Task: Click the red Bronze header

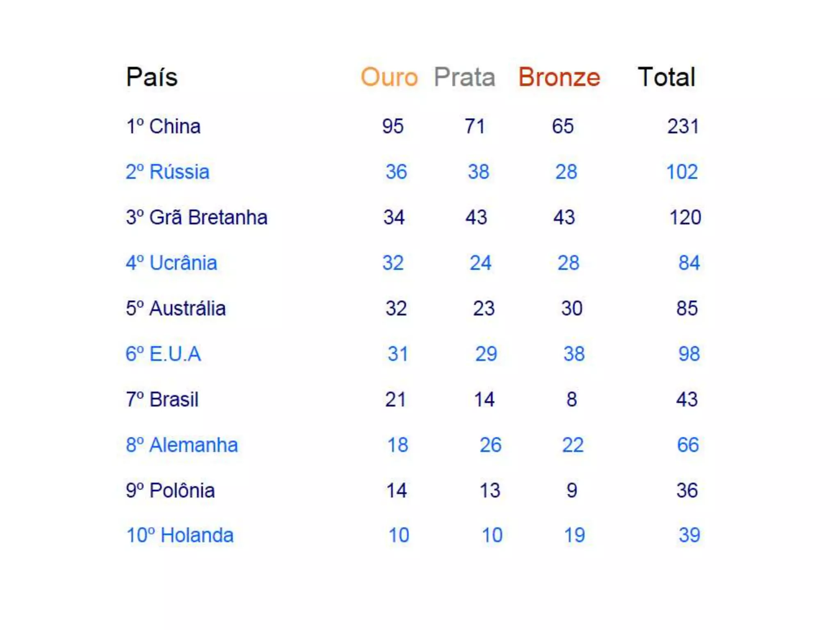Action: coord(559,77)
